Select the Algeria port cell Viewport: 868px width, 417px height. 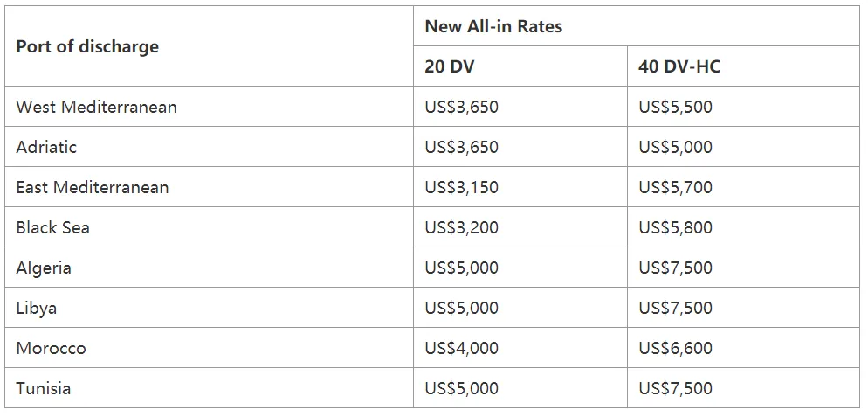(x=44, y=268)
